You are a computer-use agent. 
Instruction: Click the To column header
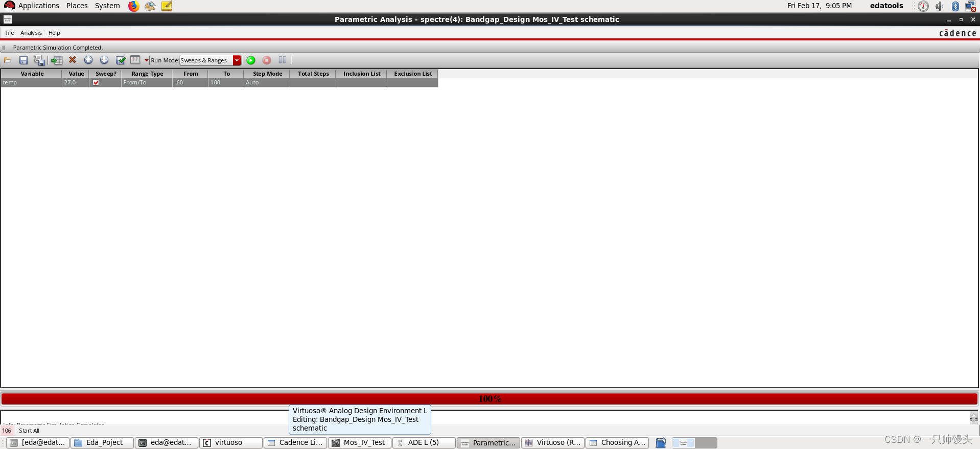(226, 74)
